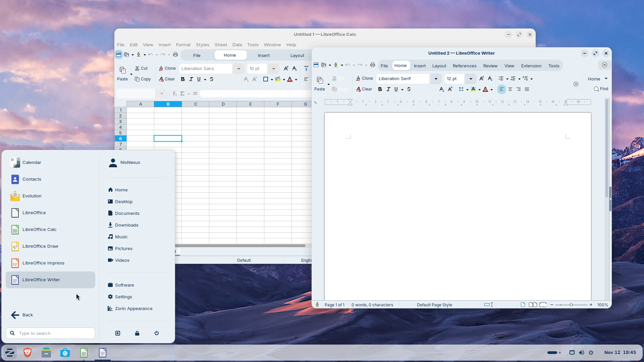Toggle bold formatting in Writer

point(380,89)
